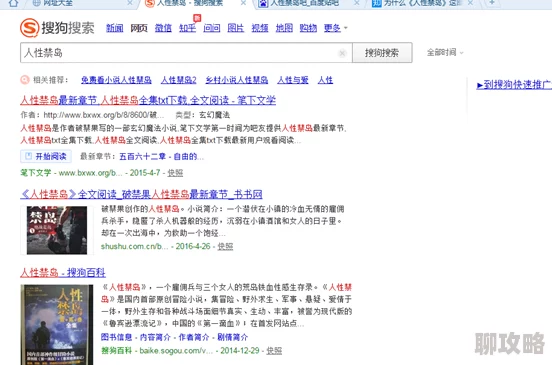
Task: Open the new tab plus button
Action: click(492, 3)
